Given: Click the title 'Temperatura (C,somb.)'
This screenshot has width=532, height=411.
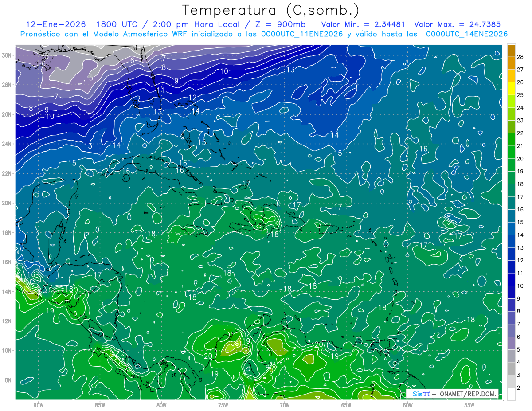Looking at the screenshot, I should coord(271,11).
